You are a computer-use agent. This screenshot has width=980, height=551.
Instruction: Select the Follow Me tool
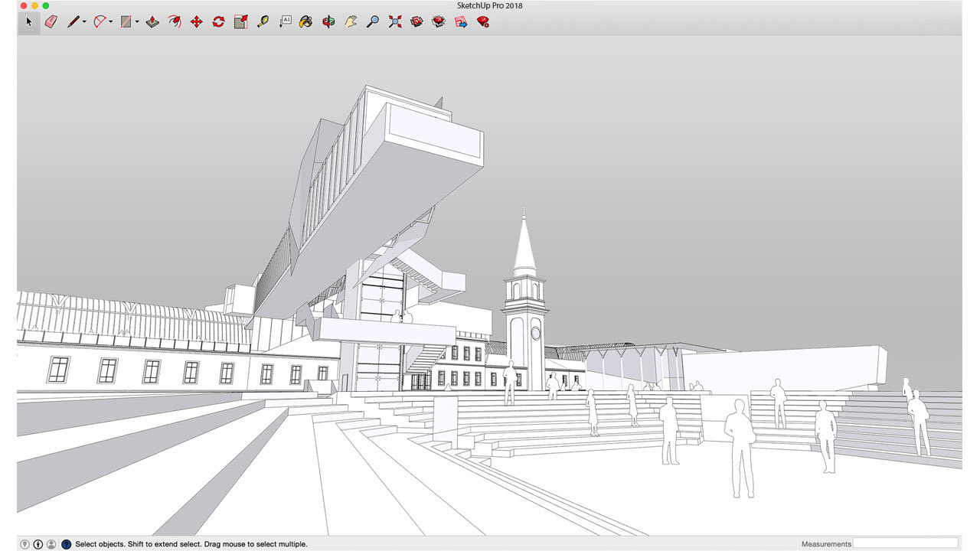pyautogui.click(x=174, y=21)
